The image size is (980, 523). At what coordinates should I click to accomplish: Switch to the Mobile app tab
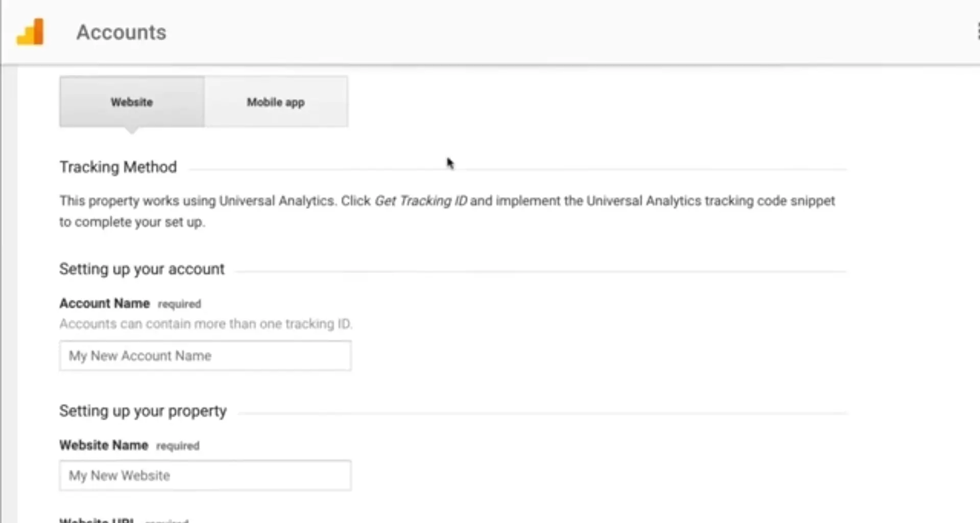[x=276, y=102]
